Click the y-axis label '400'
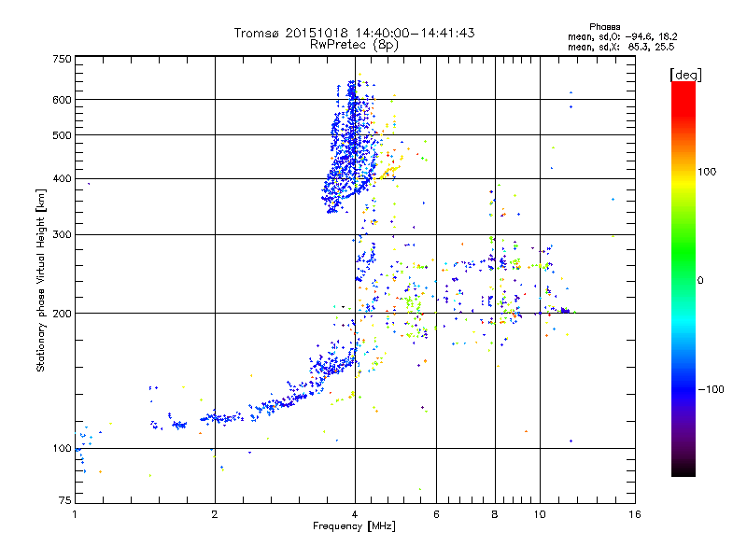 pyautogui.click(x=62, y=178)
